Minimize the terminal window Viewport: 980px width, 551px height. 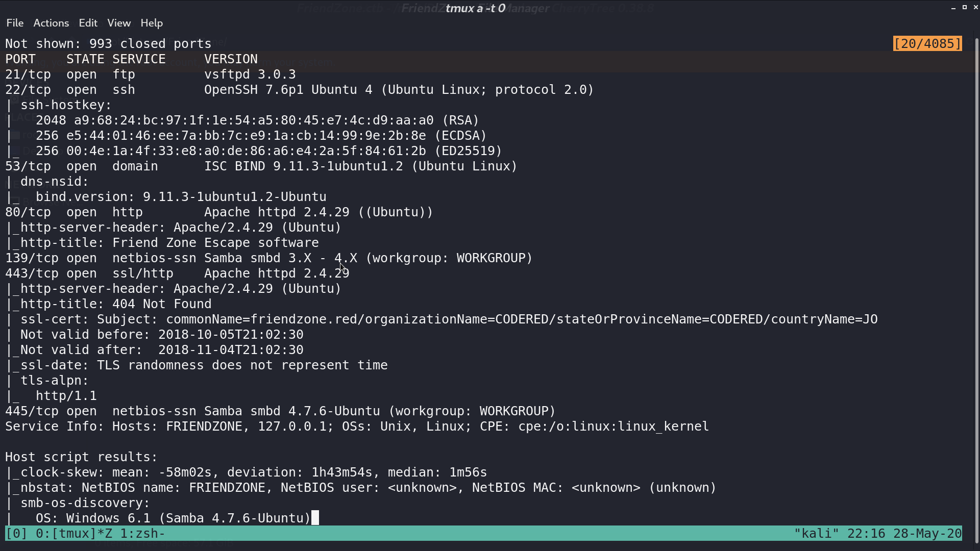point(953,8)
